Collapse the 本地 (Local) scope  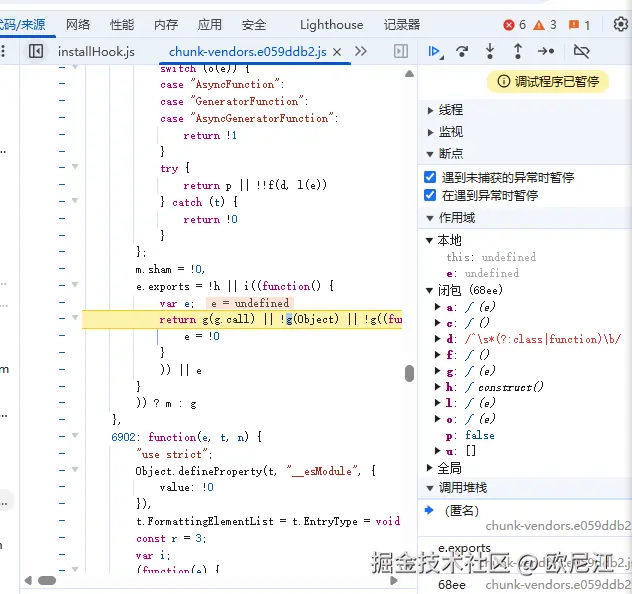429,241
